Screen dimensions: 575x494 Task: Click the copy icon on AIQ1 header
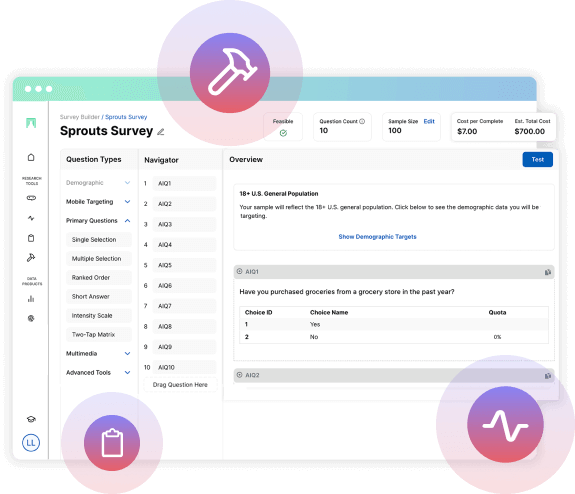pyautogui.click(x=547, y=272)
